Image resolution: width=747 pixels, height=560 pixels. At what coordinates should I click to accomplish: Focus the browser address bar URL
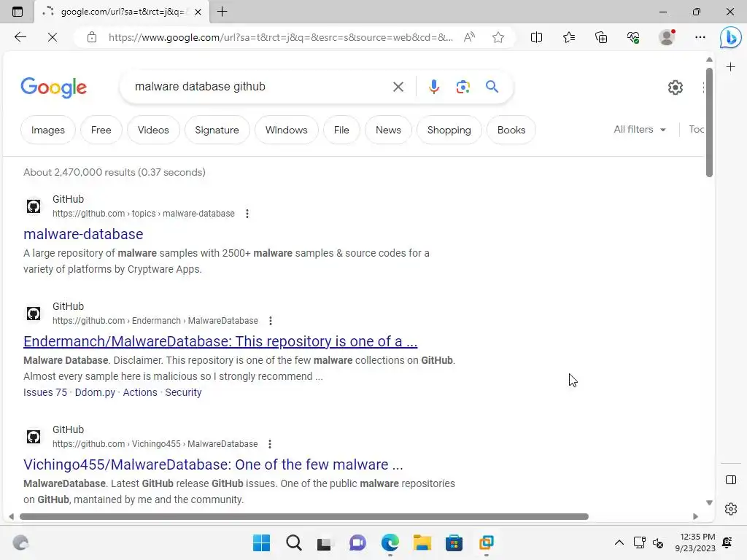tap(280, 37)
